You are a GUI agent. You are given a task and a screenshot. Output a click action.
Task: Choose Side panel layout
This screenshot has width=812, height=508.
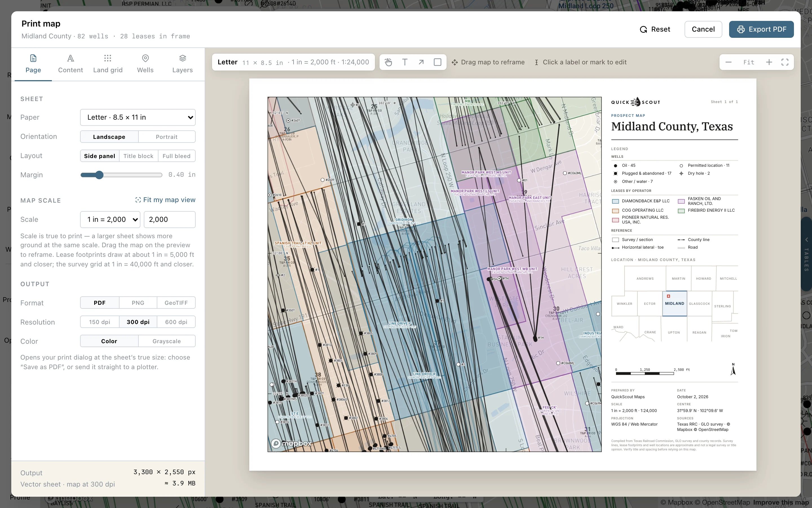click(x=100, y=156)
